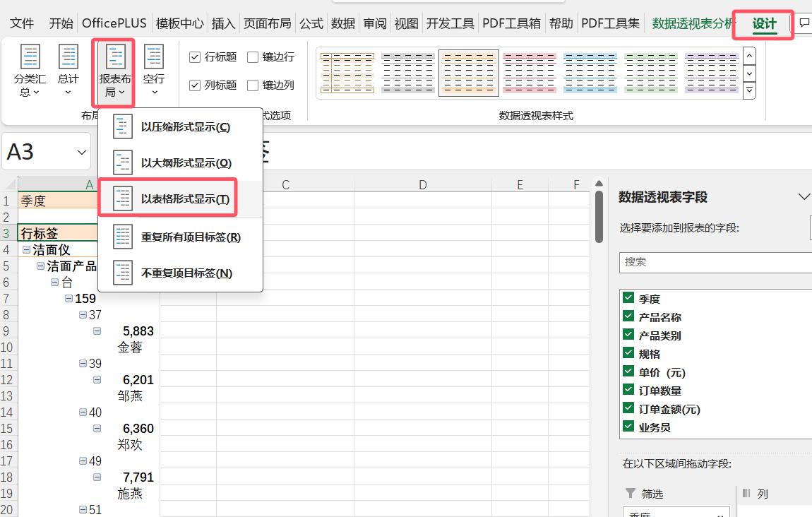Choose 以表格形式显示(T) layout option
The height and width of the screenshot is (517, 812).
(x=180, y=199)
